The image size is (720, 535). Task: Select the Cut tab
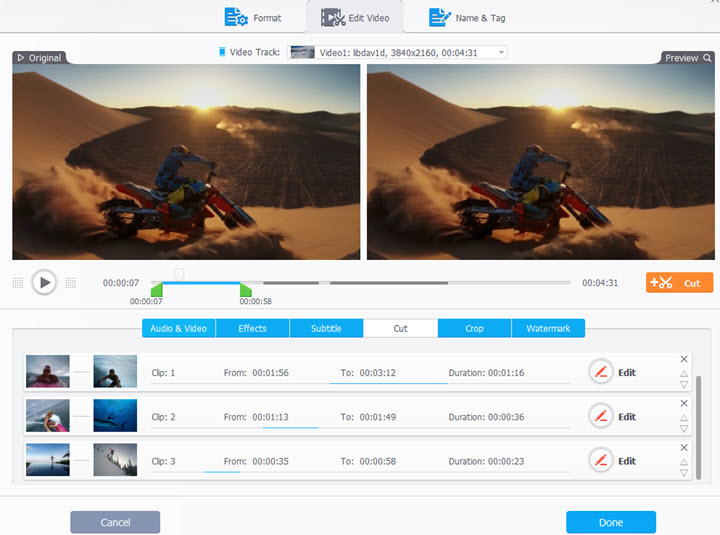pos(400,328)
